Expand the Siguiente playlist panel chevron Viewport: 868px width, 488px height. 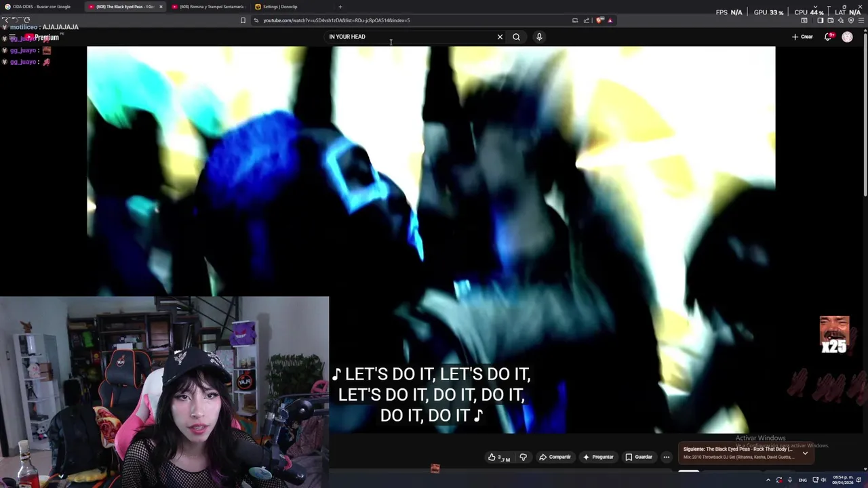tap(805, 453)
